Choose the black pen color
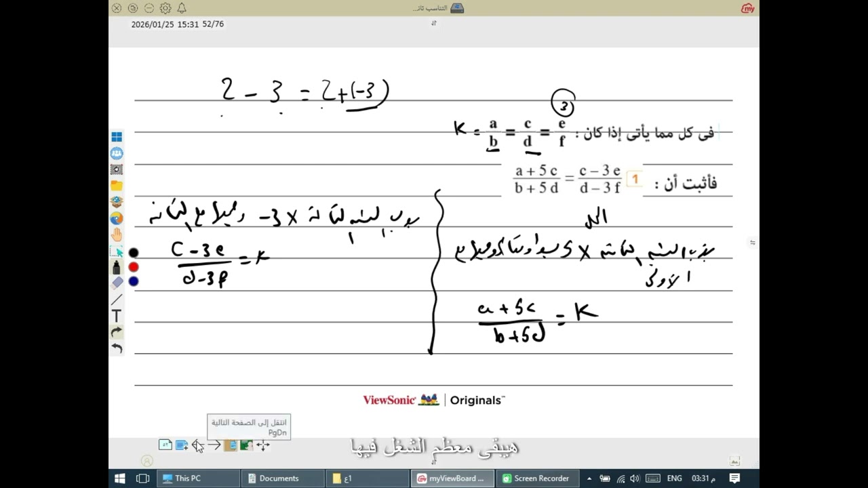The width and height of the screenshot is (868, 488). click(x=134, y=253)
